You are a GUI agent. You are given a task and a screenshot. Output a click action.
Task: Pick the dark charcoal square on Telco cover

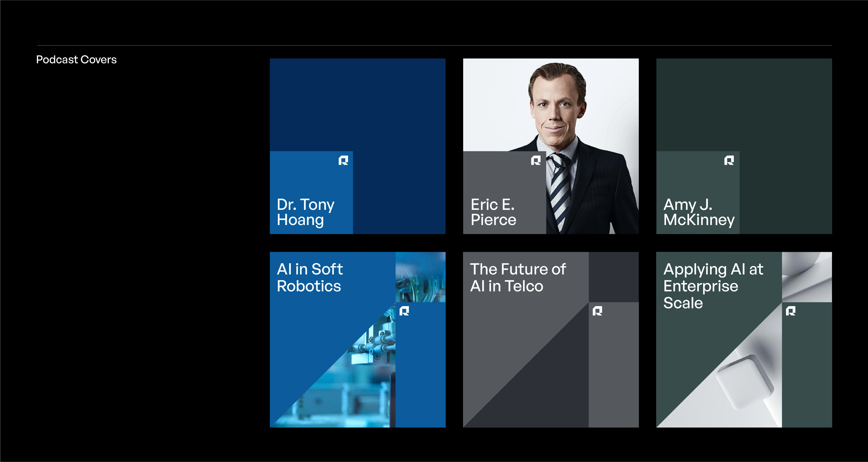[x=614, y=277]
